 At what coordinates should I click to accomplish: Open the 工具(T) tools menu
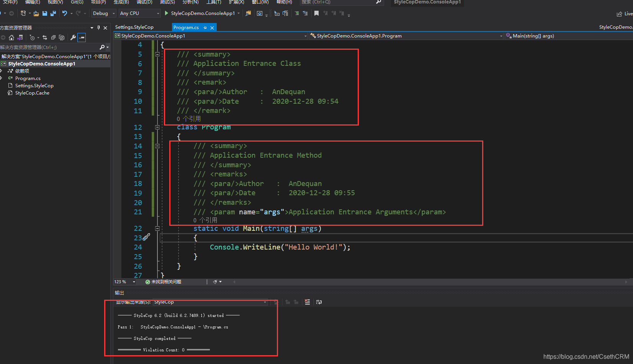click(214, 2)
